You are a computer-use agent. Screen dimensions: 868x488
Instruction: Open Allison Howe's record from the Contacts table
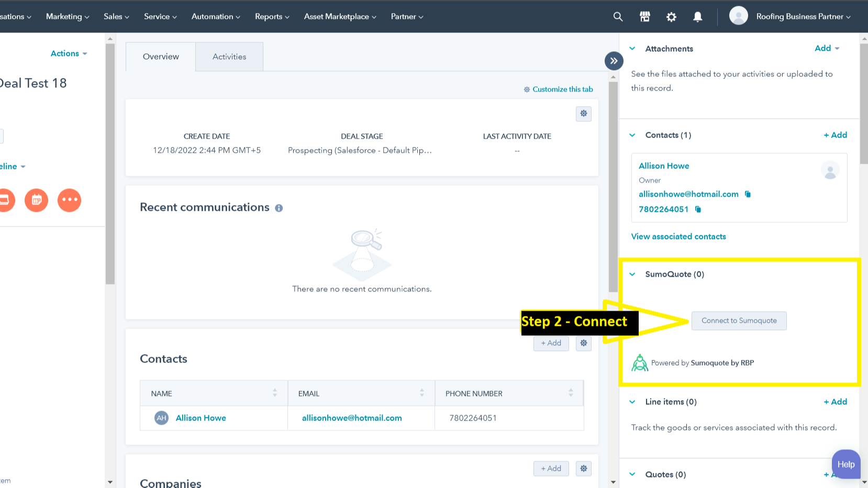201,418
